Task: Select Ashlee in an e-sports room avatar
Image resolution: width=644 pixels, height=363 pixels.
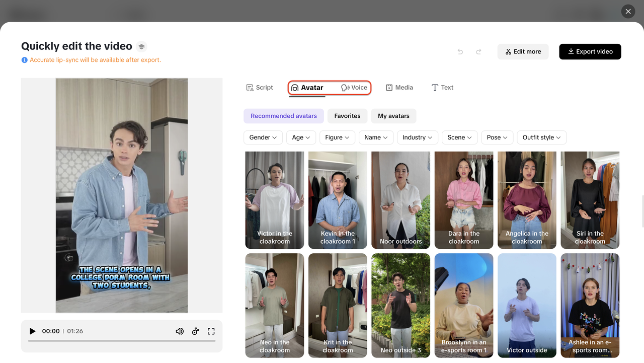Action: click(590, 306)
